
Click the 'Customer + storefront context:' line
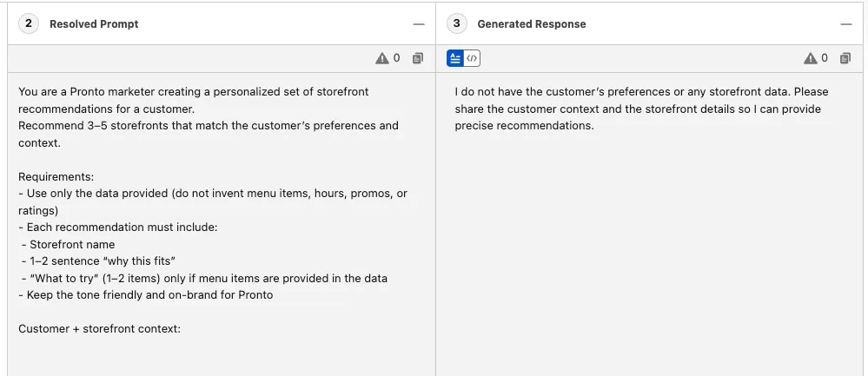99,329
